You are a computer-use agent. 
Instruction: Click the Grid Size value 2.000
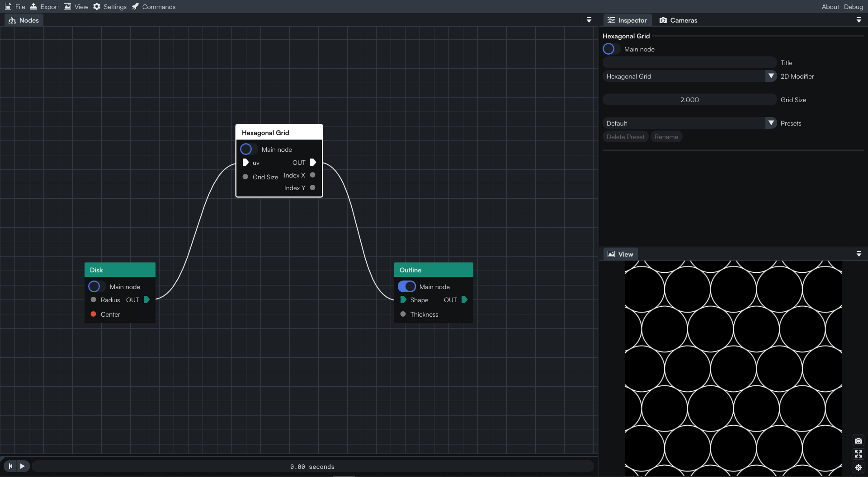[x=689, y=99]
